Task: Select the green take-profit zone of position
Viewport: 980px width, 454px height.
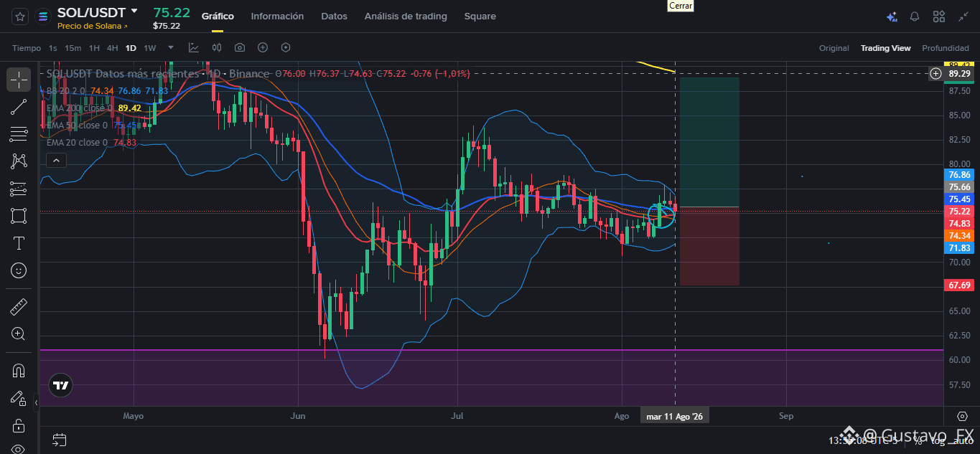Action: 709,142
